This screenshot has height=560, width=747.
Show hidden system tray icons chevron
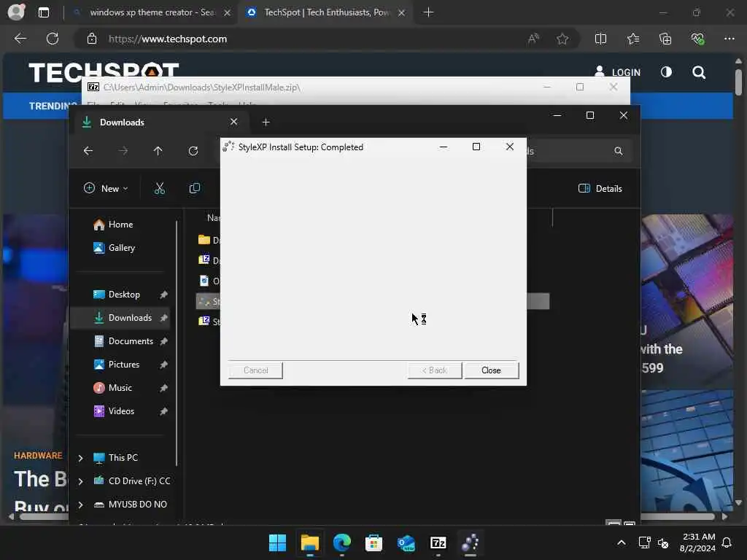622,542
